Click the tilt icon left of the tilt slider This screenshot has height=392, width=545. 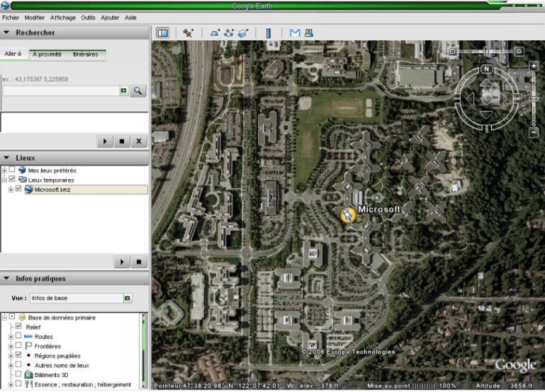(452, 52)
